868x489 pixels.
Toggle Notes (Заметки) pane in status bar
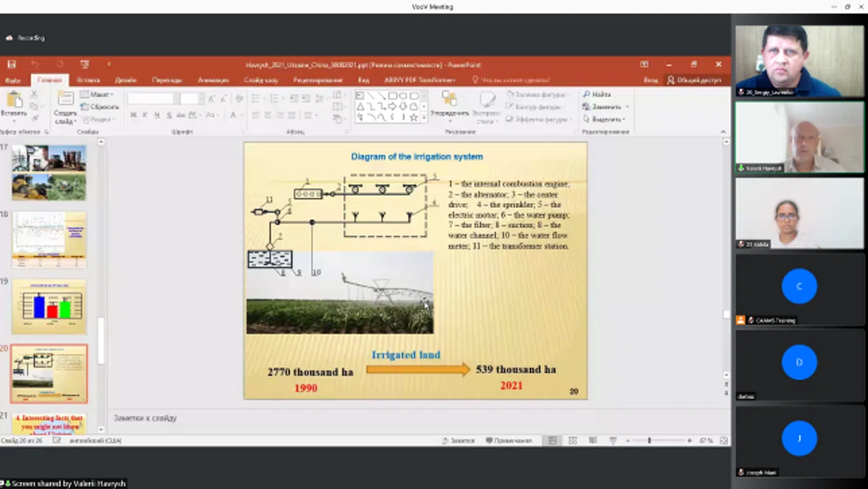pos(458,441)
